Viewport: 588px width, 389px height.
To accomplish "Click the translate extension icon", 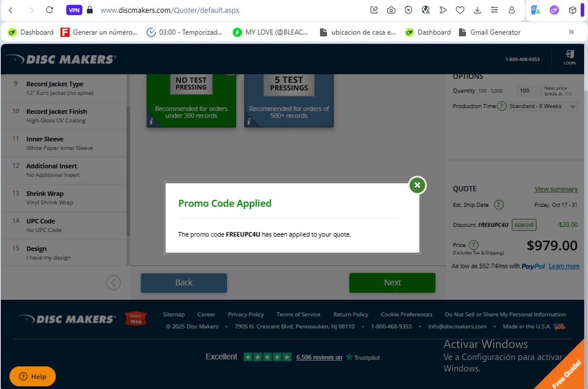I will (x=535, y=10).
